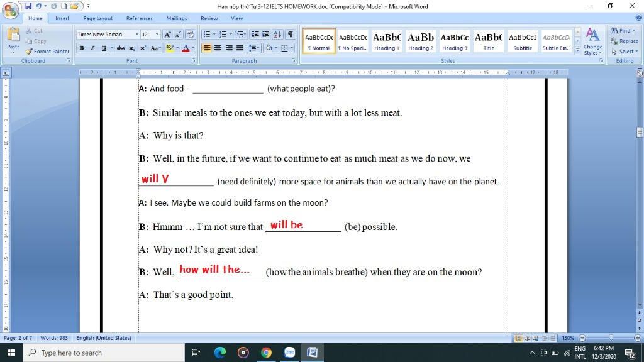Open Change Styles options
Screen dimensions: 644x362
(x=592, y=41)
